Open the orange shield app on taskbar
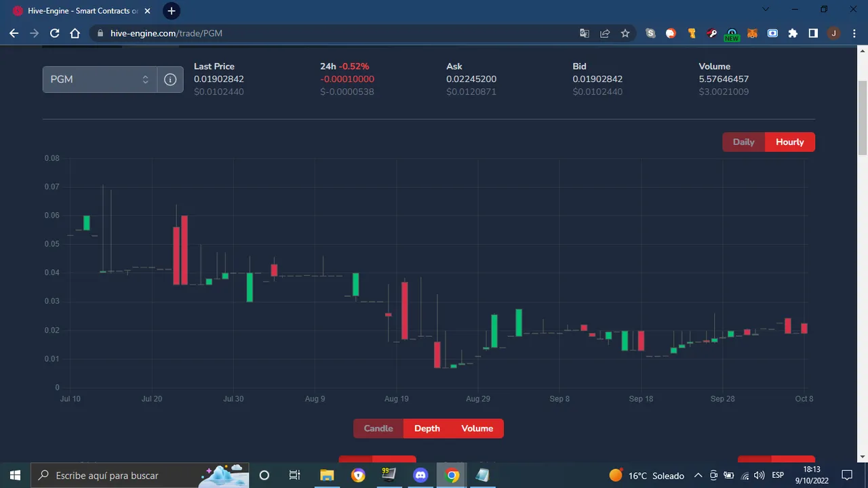The height and width of the screenshot is (488, 868). point(358,475)
